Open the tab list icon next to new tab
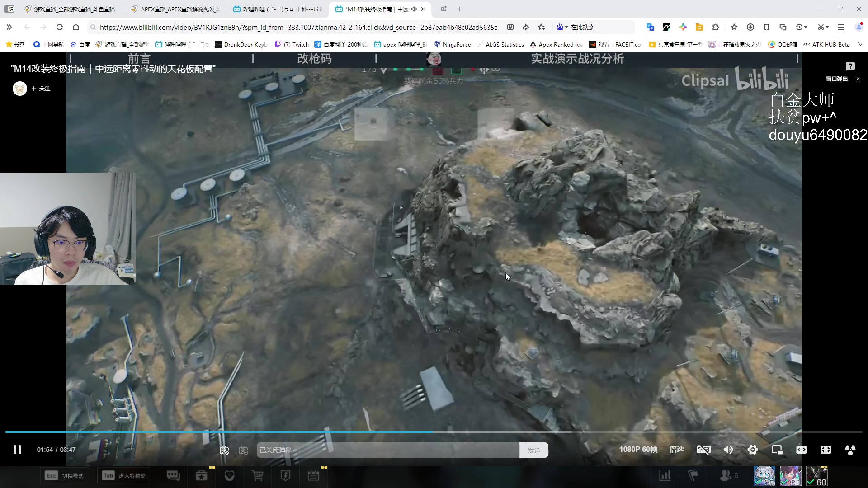The height and width of the screenshot is (488, 868). (x=443, y=9)
